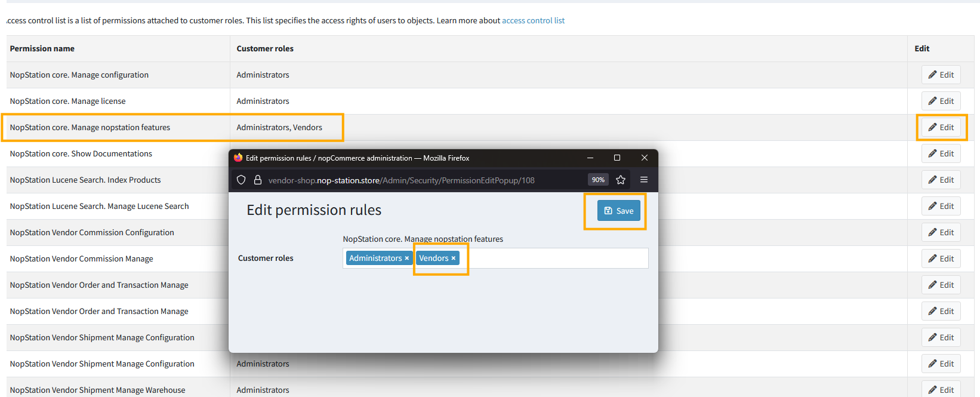Select 'NopStation core. Manage configuration' permission name
The height and width of the screenshot is (397, 980).
(79, 75)
